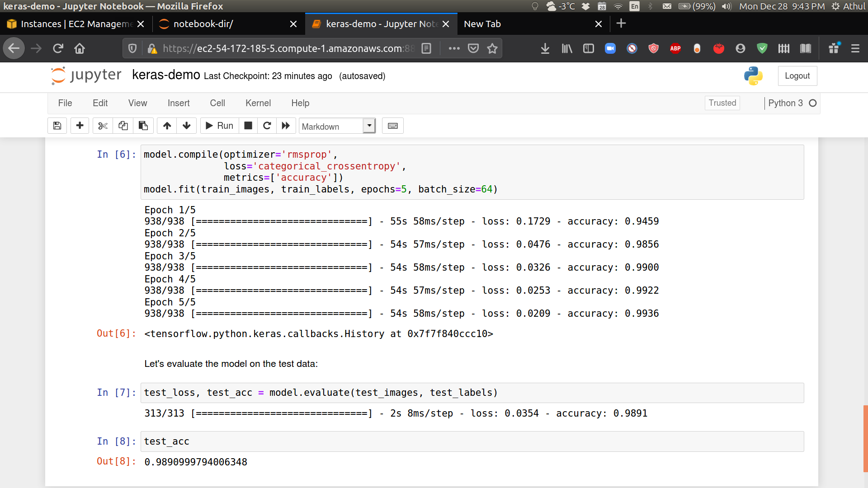Click the Copy selected cells icon
The image size is (868, 488).
coord(122,126)
